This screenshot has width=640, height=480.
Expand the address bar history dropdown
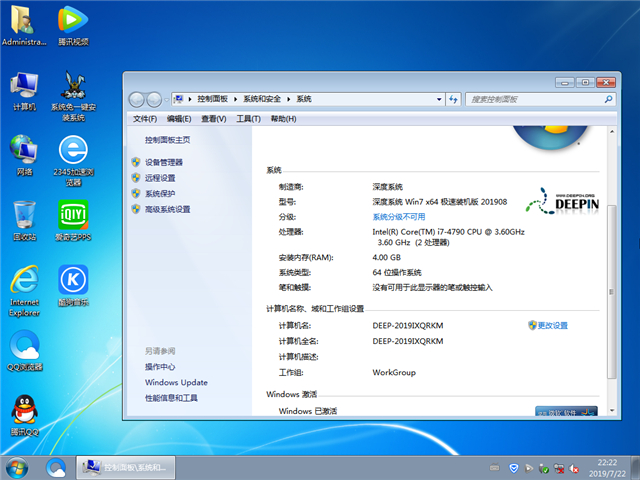[x=439, y=99]
